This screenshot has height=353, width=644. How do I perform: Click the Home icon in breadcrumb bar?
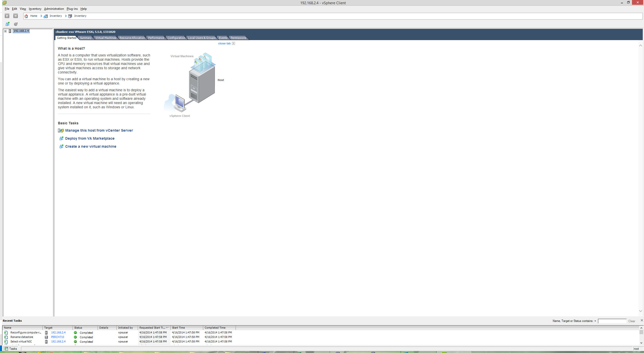tap(26, 16)
